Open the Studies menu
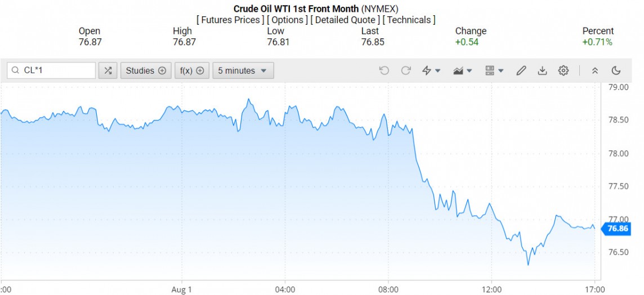 146,70
